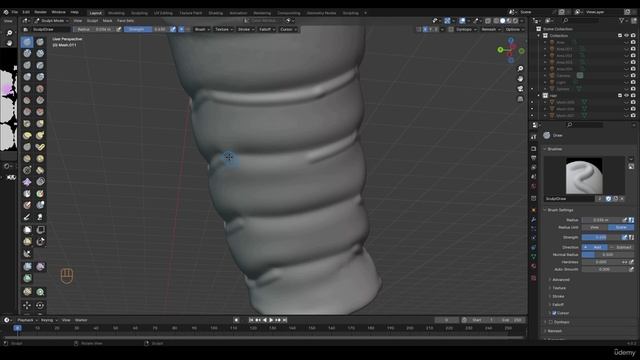Set brush direction to Add in panel
Viewport: 640px width, 360px height.
[x=595, y=247]
